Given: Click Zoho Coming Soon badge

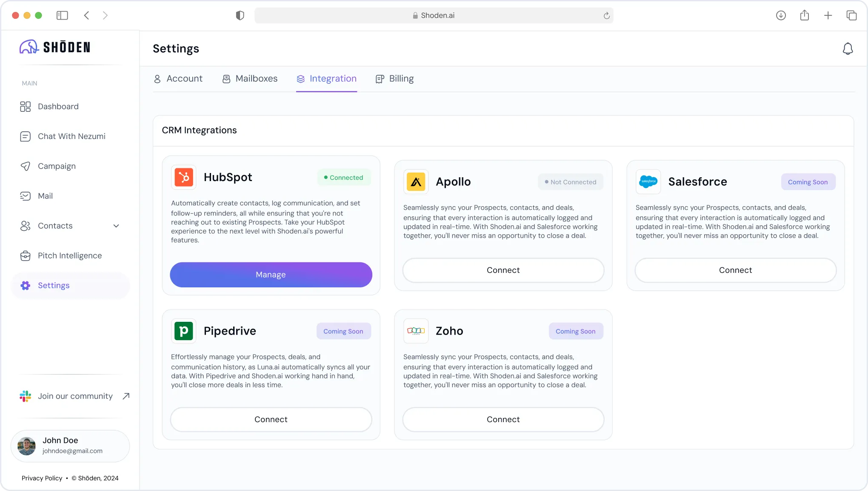Looking at the screenshot, I should pos(576,331).
